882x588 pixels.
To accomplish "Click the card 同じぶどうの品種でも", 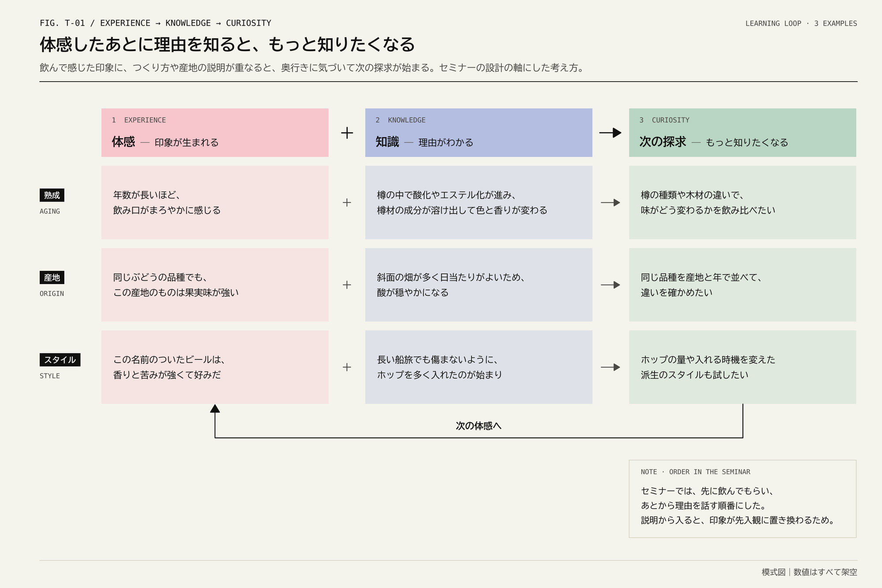I will click(x=215, y=285).
